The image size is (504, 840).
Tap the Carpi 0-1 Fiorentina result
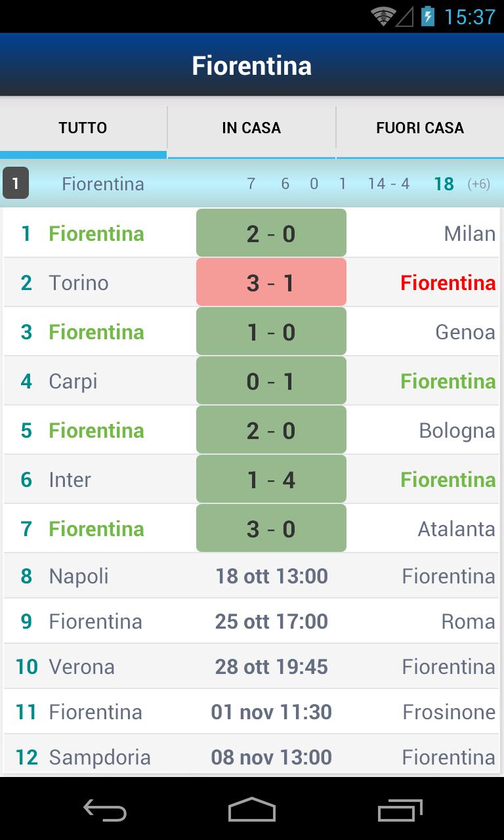[x=271, y=380]
